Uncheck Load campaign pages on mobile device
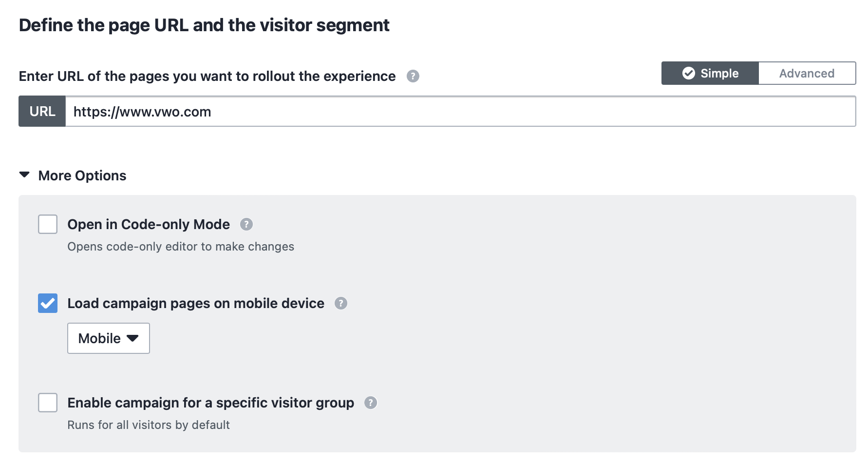Screen dimensions: 868x465 (x=48, y=304)
